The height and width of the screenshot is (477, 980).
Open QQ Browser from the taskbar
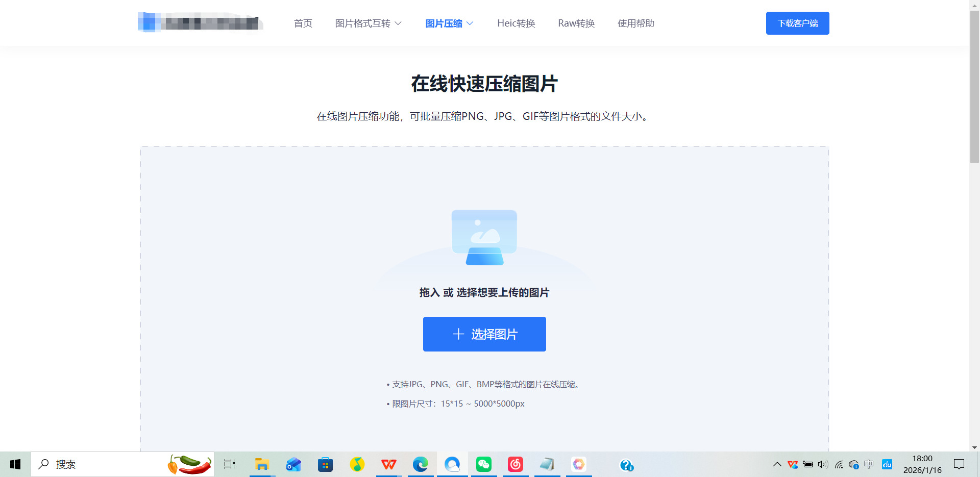[452, 464]
